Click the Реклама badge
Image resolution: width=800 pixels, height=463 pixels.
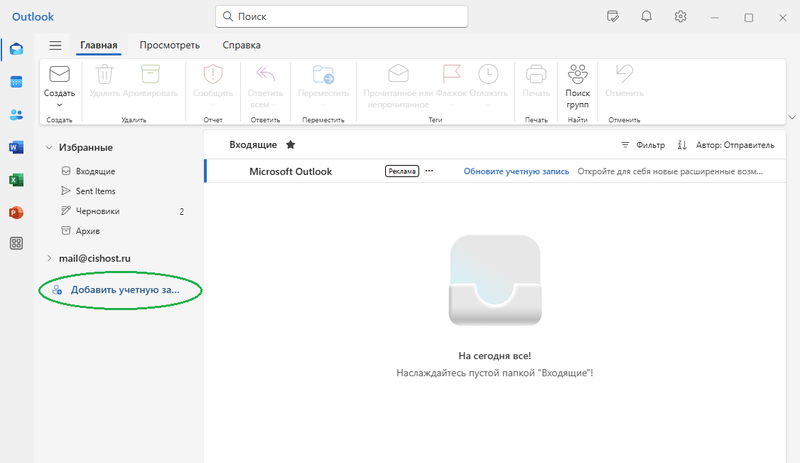click(402, 171)
